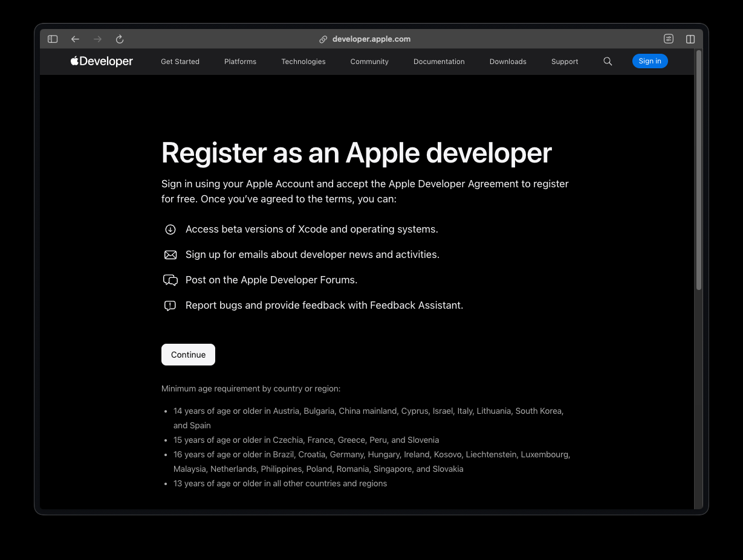The image size is (743, 560).
Task: Click 'Minimum age requirement by country' text
Action: tap(251, 389)
